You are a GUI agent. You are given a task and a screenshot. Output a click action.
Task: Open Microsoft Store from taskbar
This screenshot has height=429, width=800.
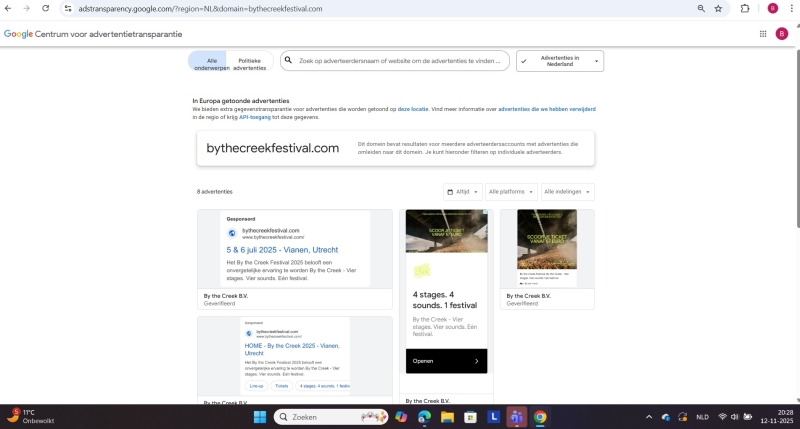pyautogui.click(x=470, y=417)
